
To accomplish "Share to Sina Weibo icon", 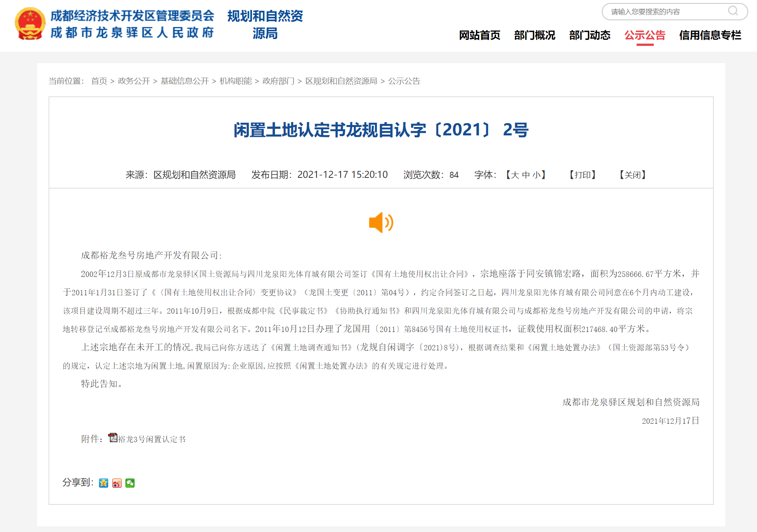I will pos(117,483).
